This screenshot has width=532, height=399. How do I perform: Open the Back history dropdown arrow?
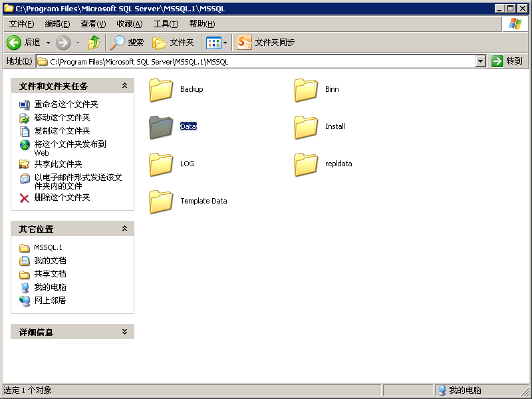48,43
